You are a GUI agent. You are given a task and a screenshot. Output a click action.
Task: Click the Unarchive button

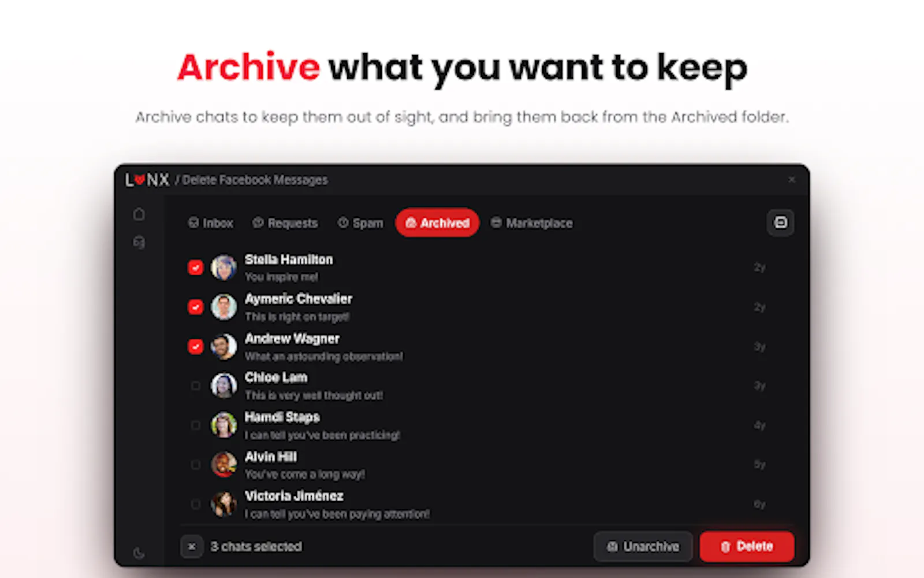coord(643,546)
